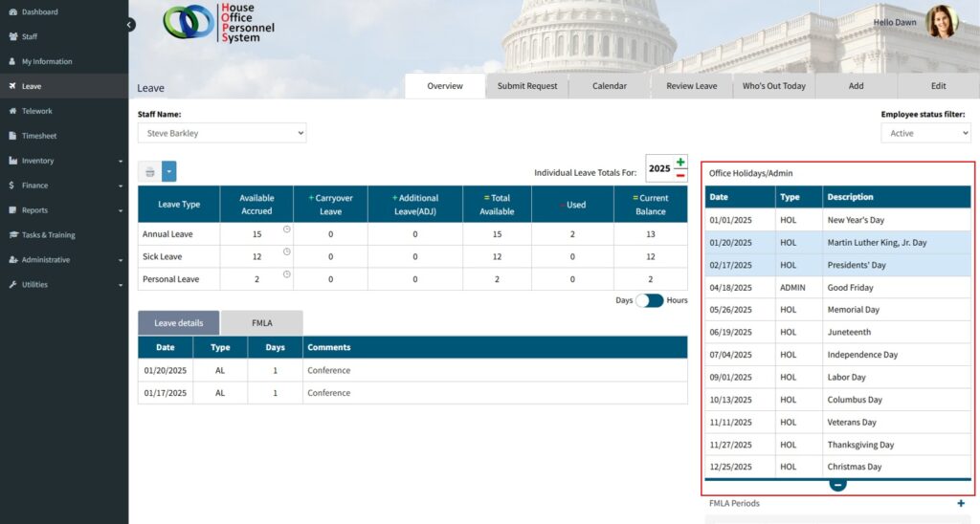This screenshot has width=980, height=524.
Task: Select the FMLA tab below leave table
Action: point(261,323)
